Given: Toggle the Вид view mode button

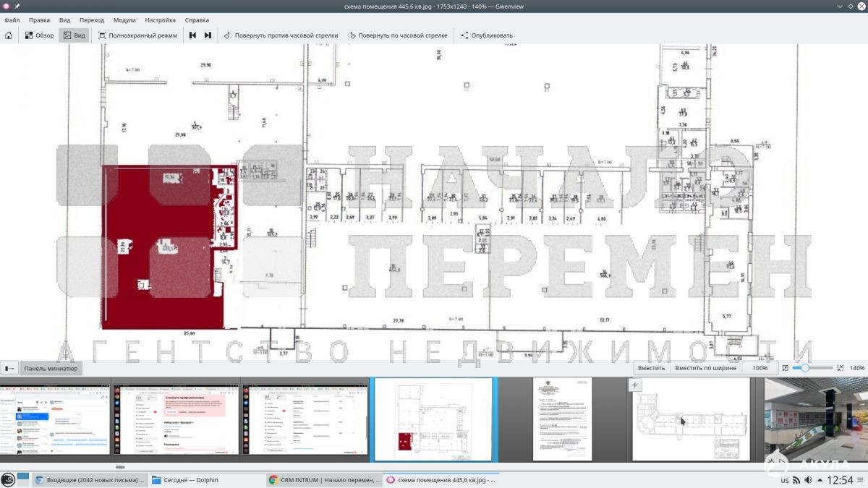Looking at the screenshot, I should [74, 35].
